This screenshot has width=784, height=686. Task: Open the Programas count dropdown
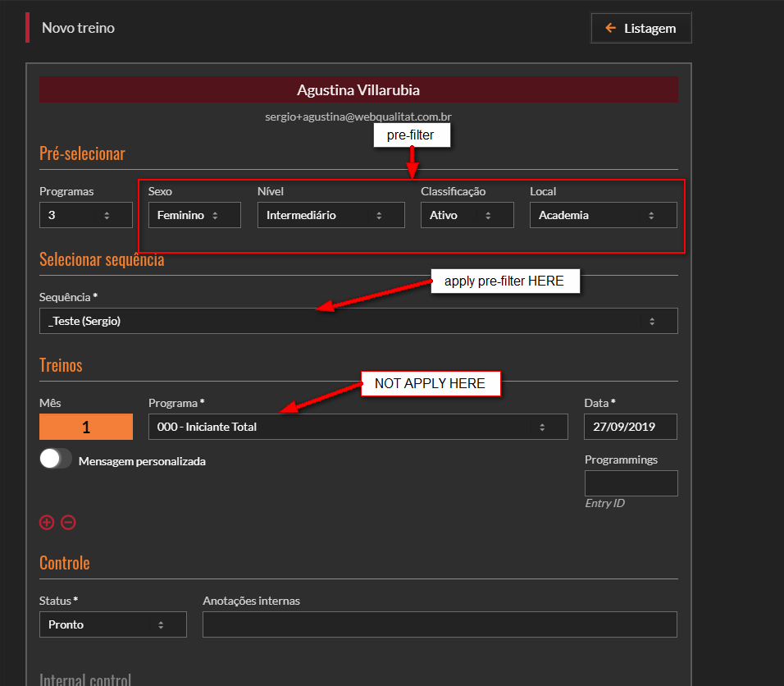coord(85,215)
